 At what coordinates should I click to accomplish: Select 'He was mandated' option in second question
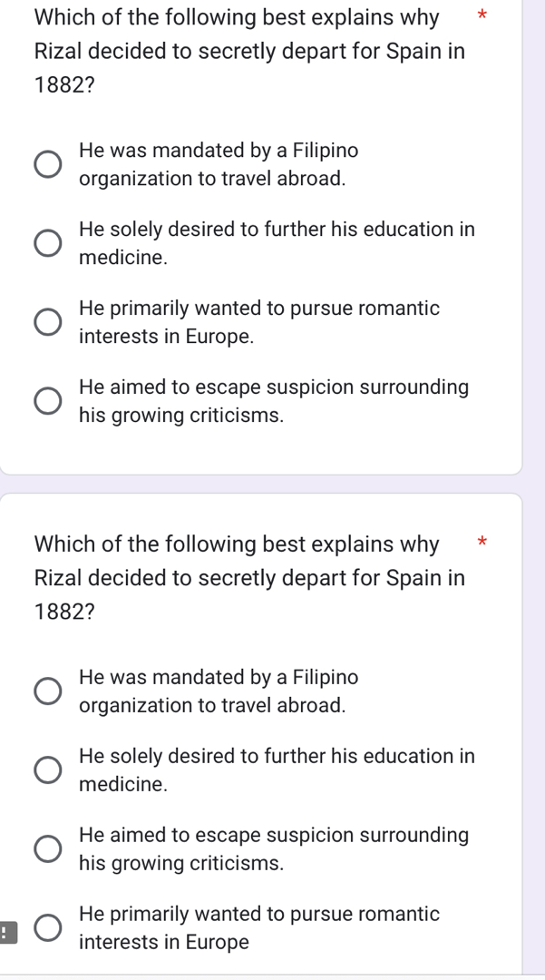coord(46,691)
